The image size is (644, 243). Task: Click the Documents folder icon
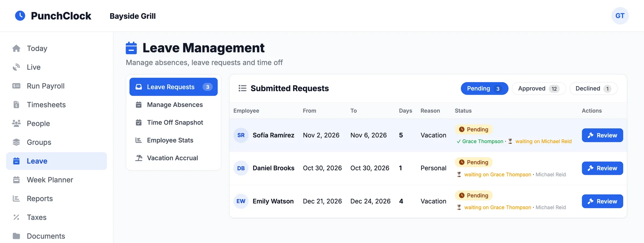coord(16,236)
